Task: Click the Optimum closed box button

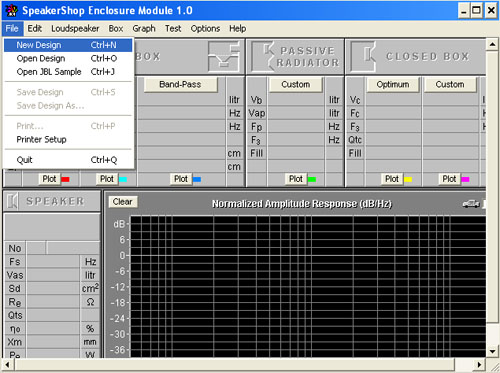Action: [x=393, y=85]
